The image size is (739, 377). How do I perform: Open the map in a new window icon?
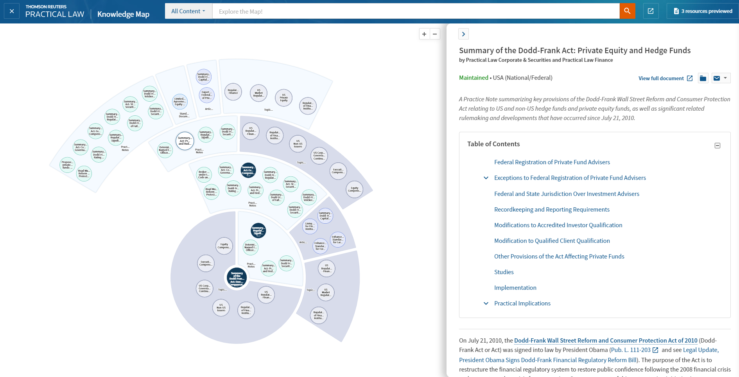651,11
